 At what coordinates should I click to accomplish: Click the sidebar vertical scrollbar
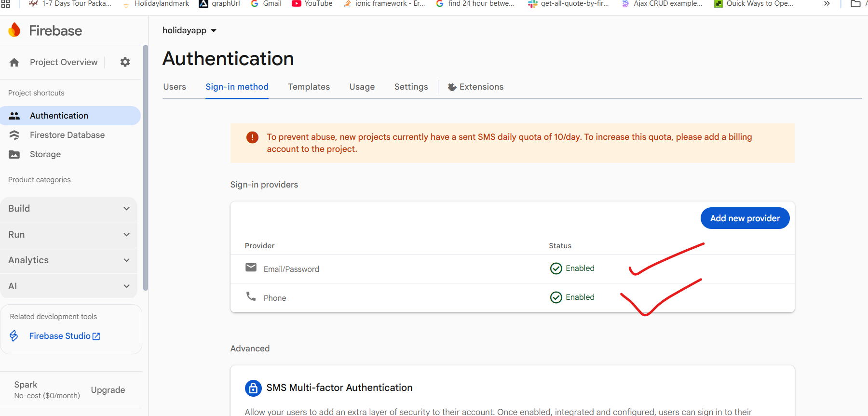tap(146, 169)
